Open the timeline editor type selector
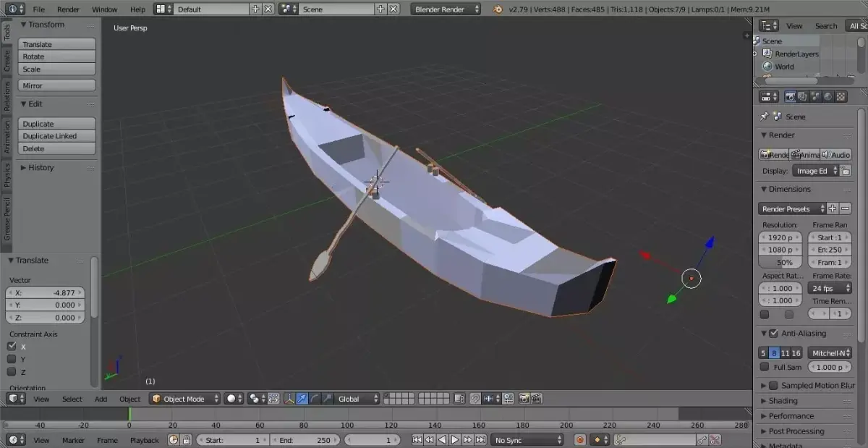The height and width of the screenshot is (448, 868). pos(16,440)
